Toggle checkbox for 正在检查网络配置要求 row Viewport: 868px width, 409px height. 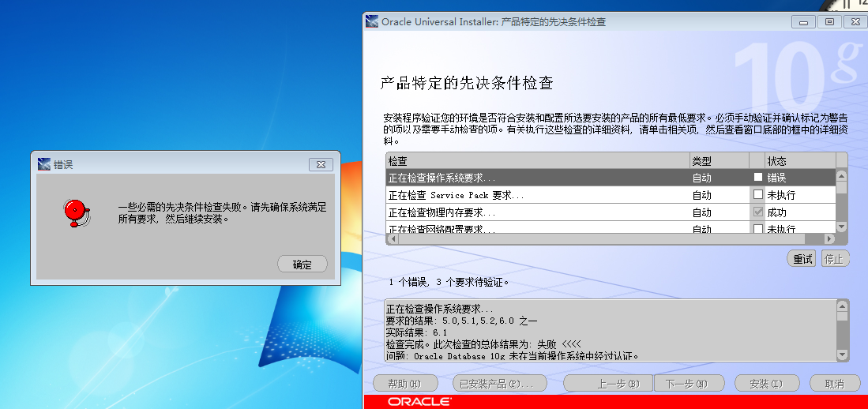tap(758, 228)
